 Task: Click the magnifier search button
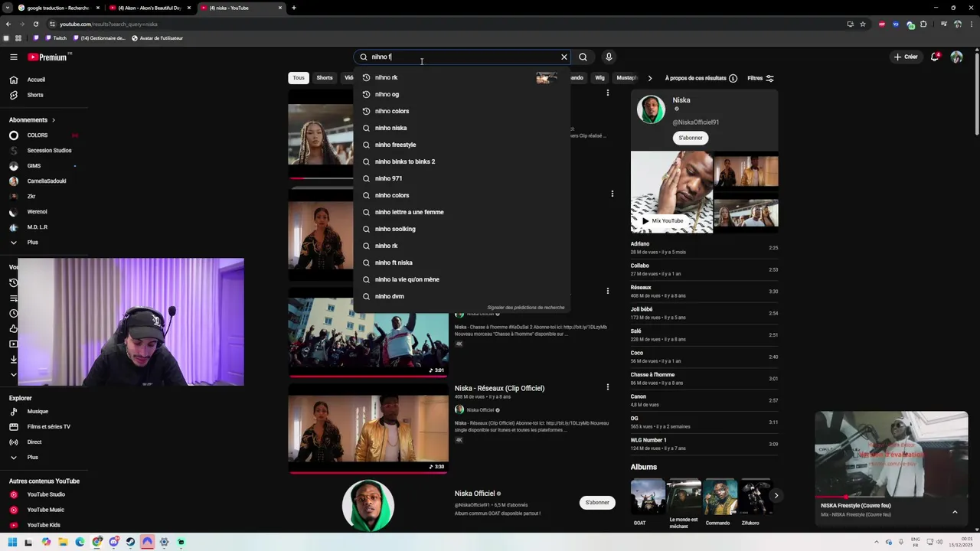tap(583, 57)
